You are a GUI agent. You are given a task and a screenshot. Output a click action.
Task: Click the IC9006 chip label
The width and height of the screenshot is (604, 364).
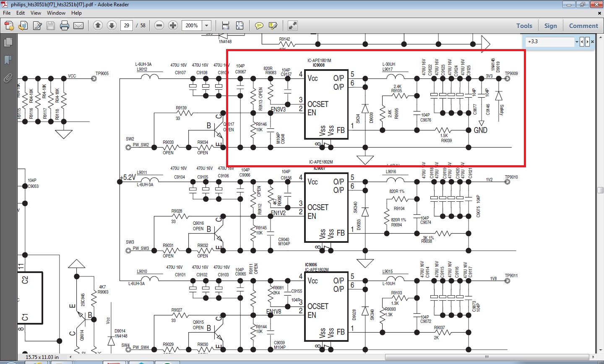[311, 265]
